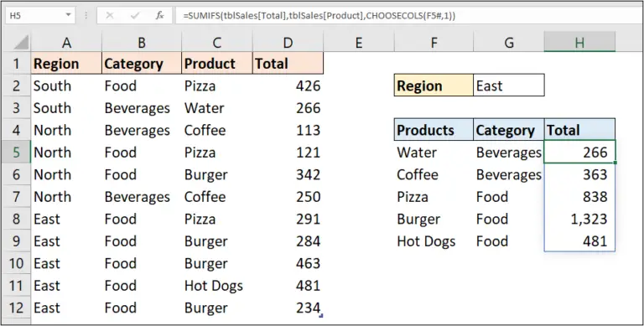Click the Category header cell B1
This screenshot has height=326, width=644.
pos(142,63)
